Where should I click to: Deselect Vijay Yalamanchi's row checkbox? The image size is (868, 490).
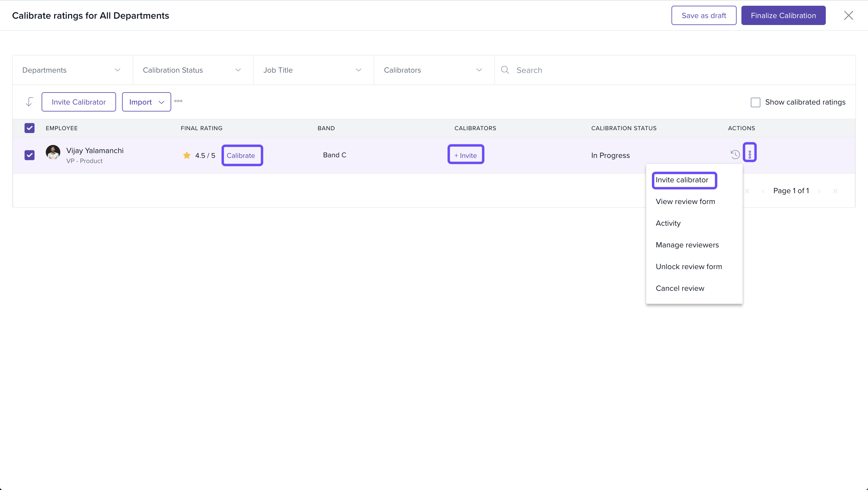tap(30, 155)
